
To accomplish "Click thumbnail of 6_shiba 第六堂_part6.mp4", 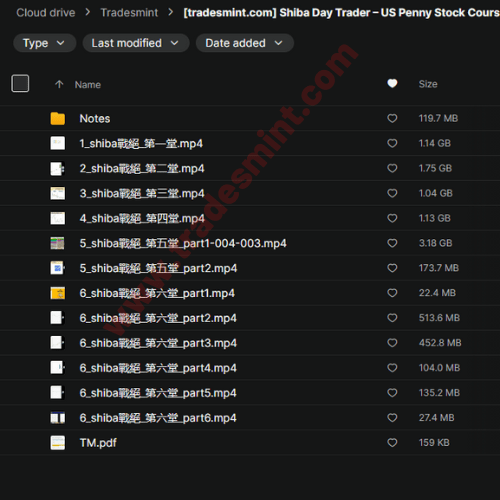I will point(58,418).
